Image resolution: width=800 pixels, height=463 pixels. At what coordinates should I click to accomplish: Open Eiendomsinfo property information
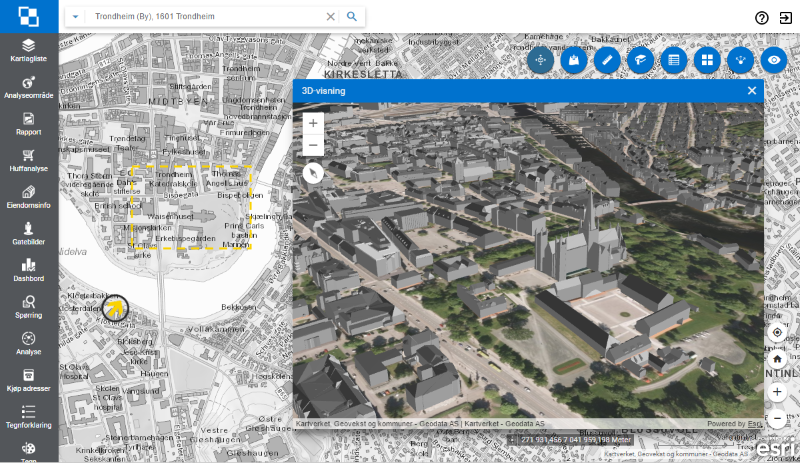pos(29,196)
